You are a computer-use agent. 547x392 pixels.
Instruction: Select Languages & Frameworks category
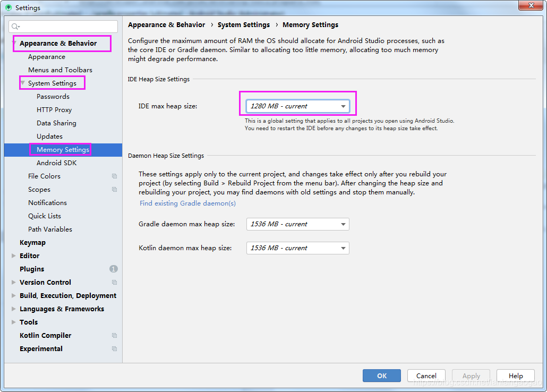[x=62, y=309]
